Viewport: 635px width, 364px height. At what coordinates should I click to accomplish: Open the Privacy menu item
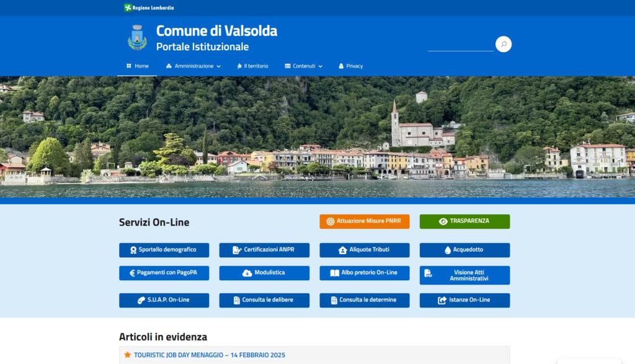pyautogui.click(x=351, y=66)
